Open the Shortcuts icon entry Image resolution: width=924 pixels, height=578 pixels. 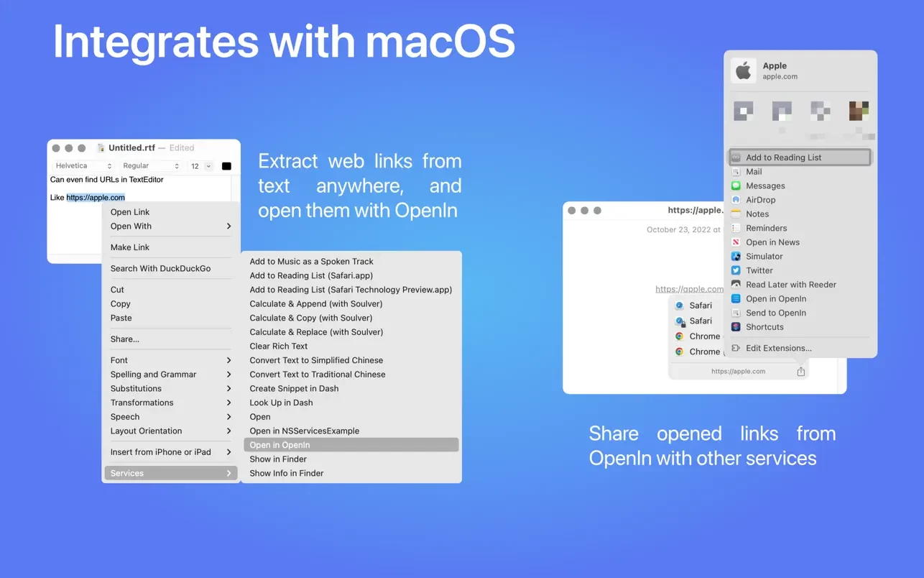point(736,327)
